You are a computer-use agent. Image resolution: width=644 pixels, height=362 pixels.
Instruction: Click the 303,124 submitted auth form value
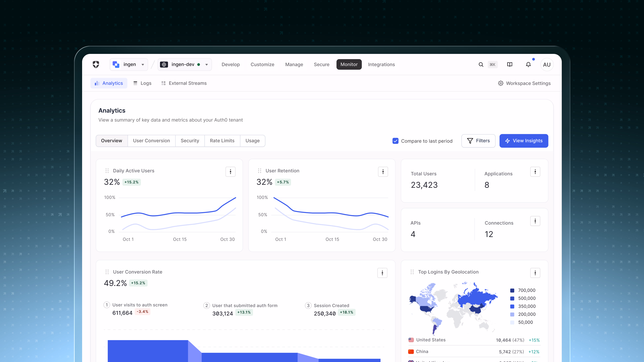click(223, 314)
